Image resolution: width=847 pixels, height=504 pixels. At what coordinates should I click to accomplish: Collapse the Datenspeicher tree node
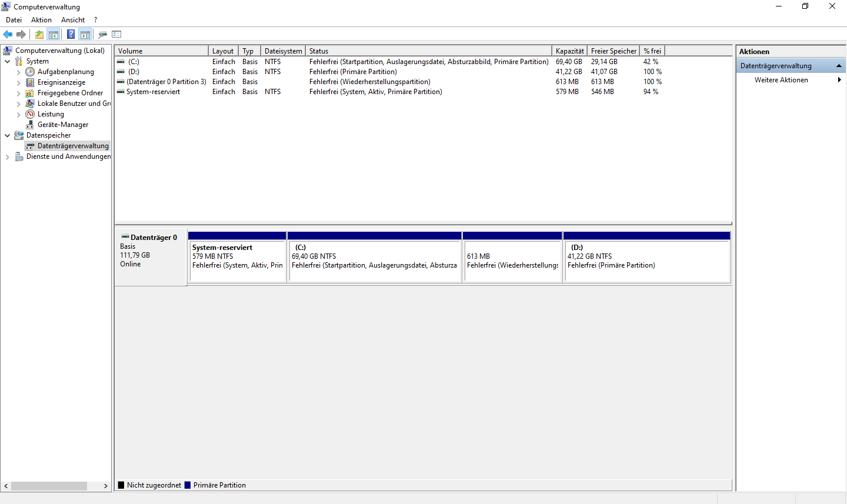(7, 135)
